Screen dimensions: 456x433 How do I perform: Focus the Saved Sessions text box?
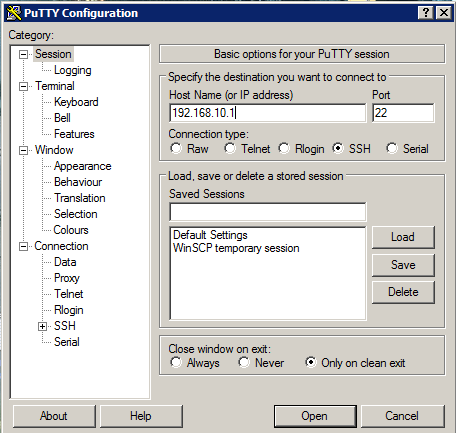pyautogui.click(x=268, y=212)
